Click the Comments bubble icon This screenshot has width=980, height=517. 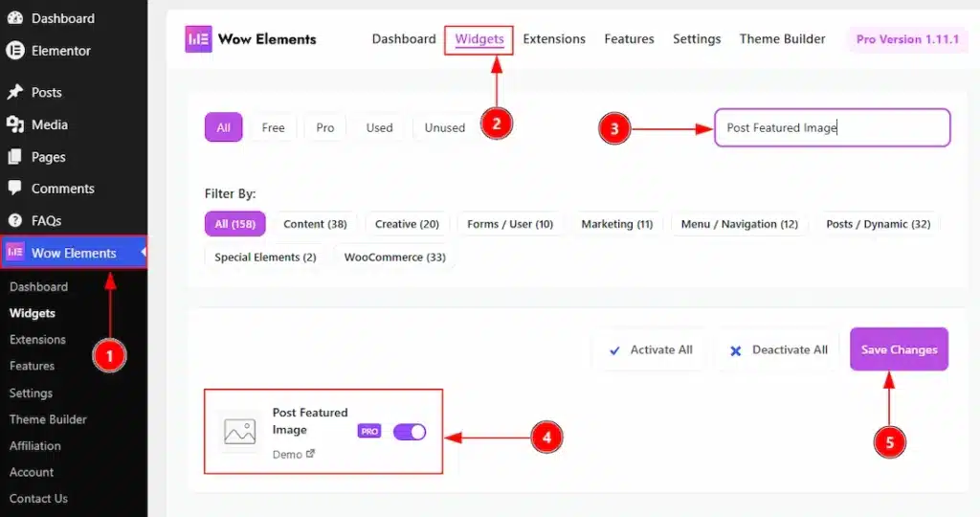click(x=15, y=189)
